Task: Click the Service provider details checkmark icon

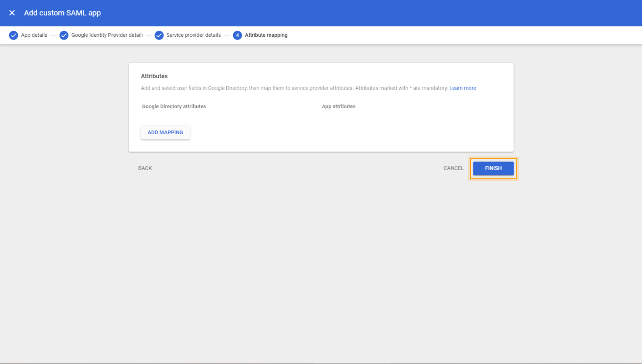Action: (159, 35)
